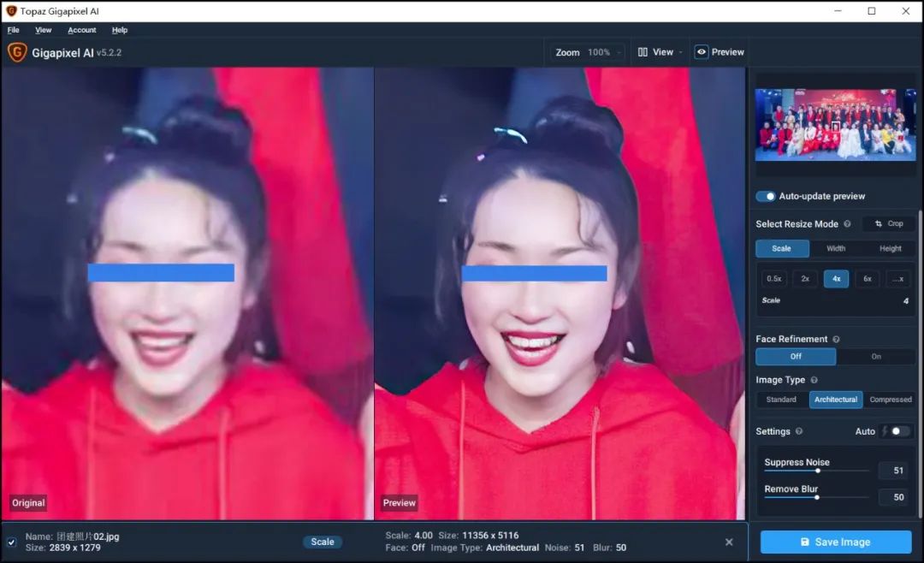Image resolution: width=924 pixels, height=563 pixels.
Task: Click the help icon beside Settings
Action: coord(799,432)
